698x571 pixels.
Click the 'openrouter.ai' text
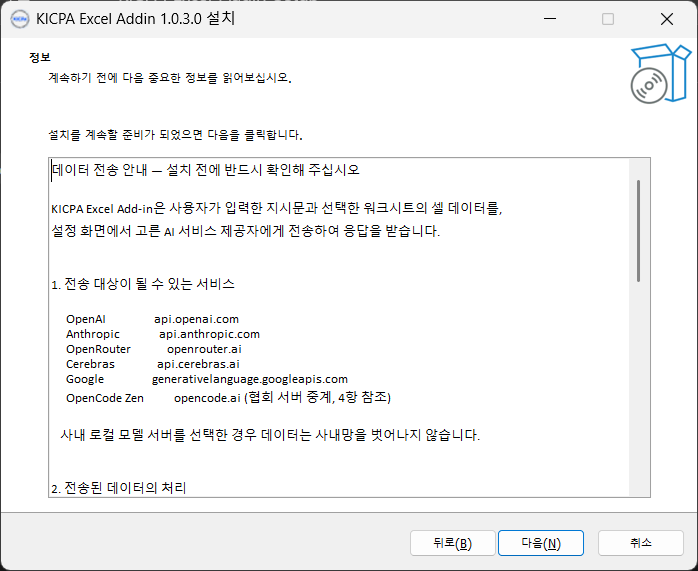click(204, 349)
